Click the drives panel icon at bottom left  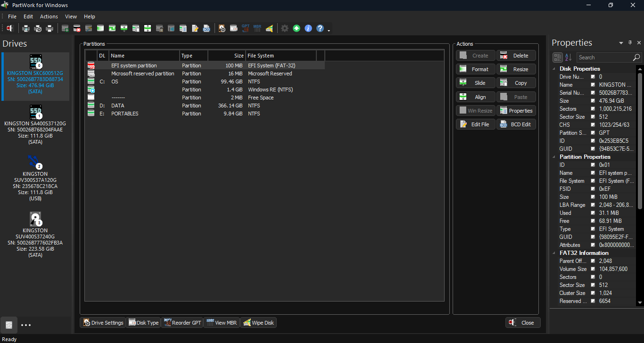pyautogui.click(x=8, y=325)
